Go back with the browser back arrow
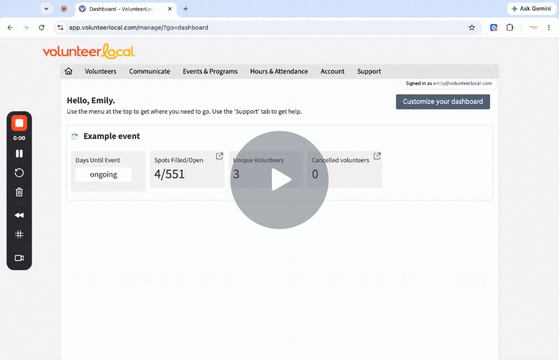Screen dimensions: 559x360 pos(10,27)
